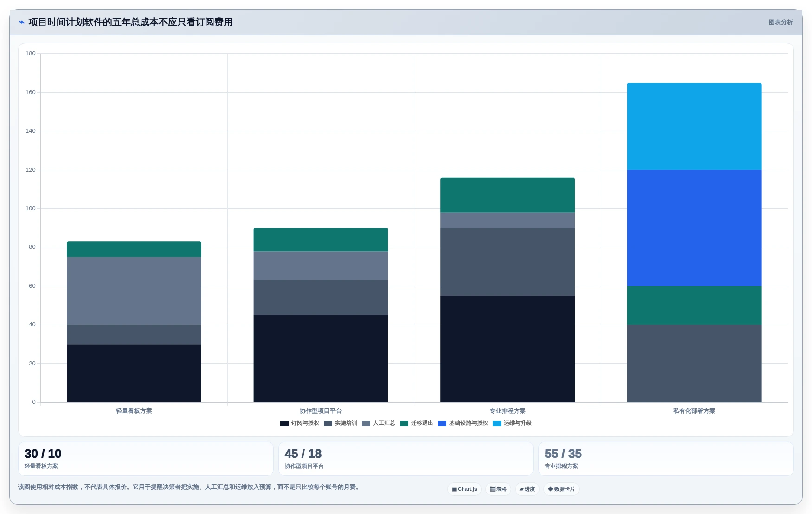Select the blue 基础设施与授权 segment
Screen dimensions: 812x514
pyautogui.click(x=694, y=228)
